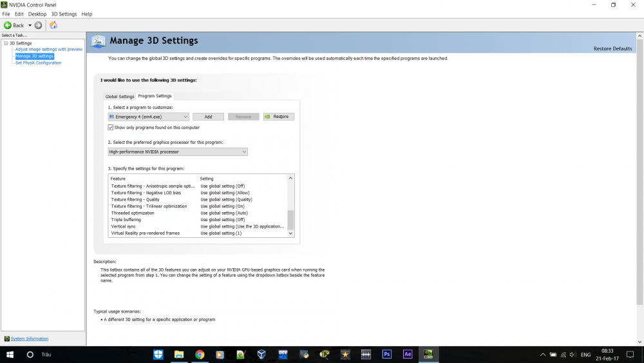Open the Action Center notifications icon
This screenshot has width=644, height=363.
tap(630, 355)
